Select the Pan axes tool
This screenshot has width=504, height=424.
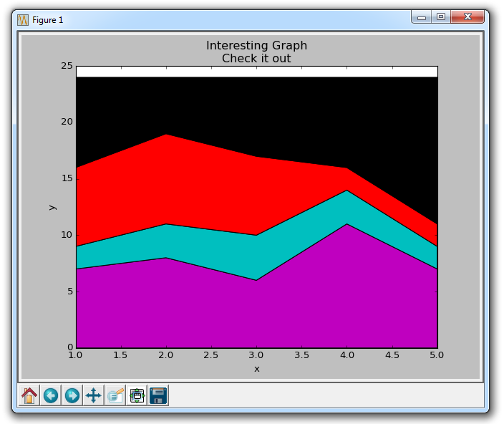[94, 395]
